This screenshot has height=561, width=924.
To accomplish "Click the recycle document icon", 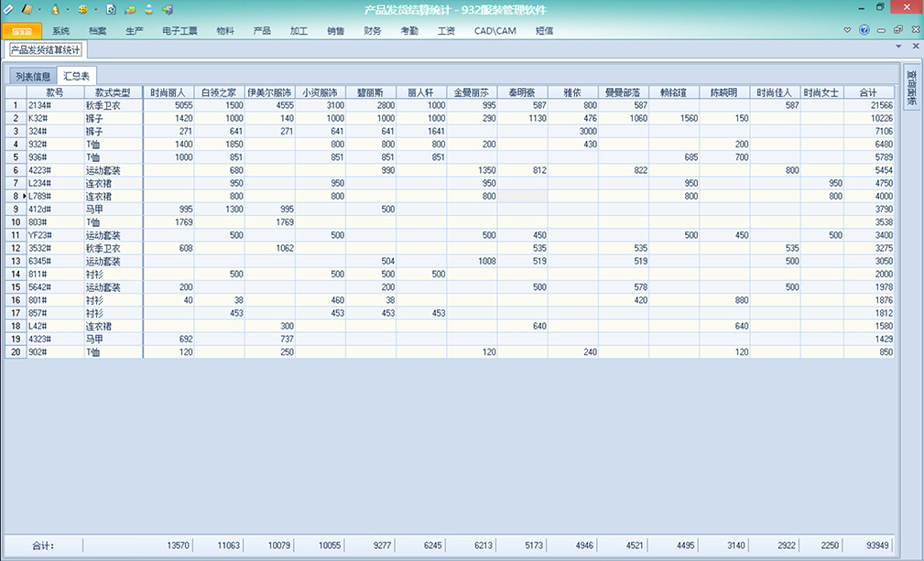I will pyautogui.click(x=111, y=8).
